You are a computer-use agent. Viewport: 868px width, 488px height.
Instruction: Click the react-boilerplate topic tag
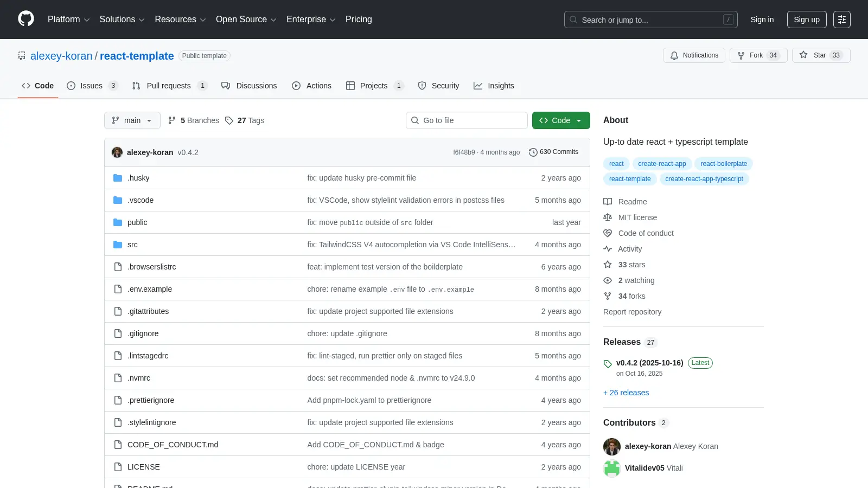pos(724,164)
